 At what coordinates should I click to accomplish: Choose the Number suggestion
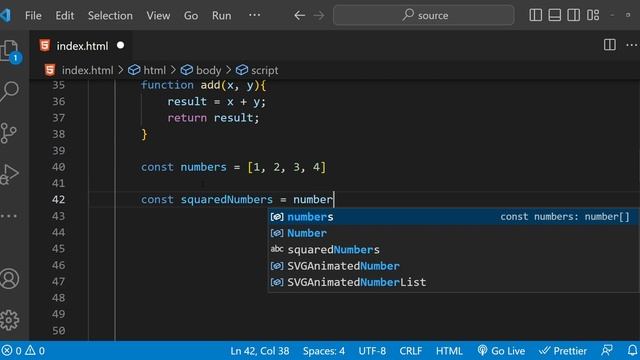tap(453, 233)
